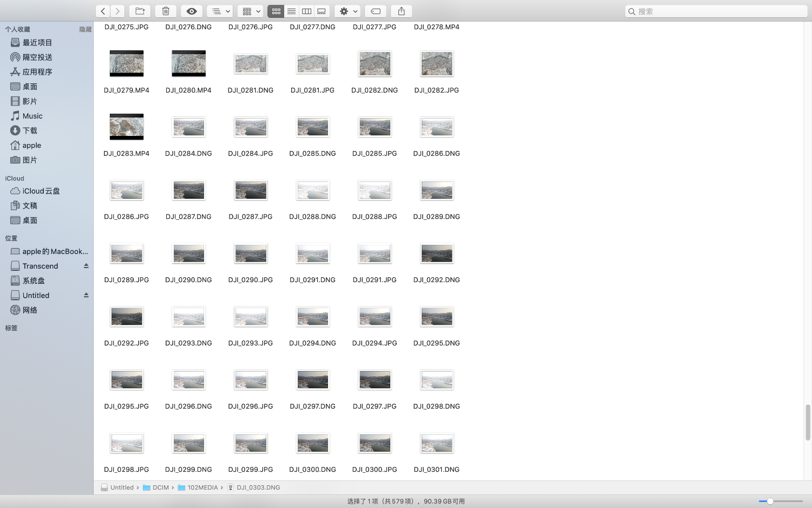
Task: Go forward with the toolbar forward arrow
Action: click(x=117, y=11)
